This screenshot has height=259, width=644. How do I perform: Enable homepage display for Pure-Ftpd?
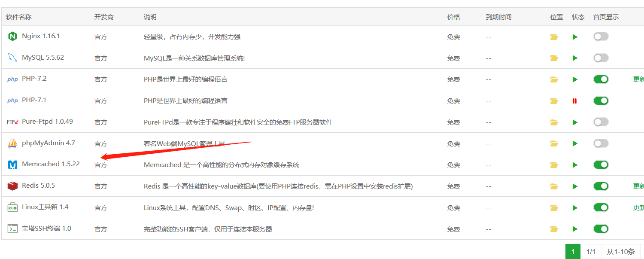coord(601,122)
